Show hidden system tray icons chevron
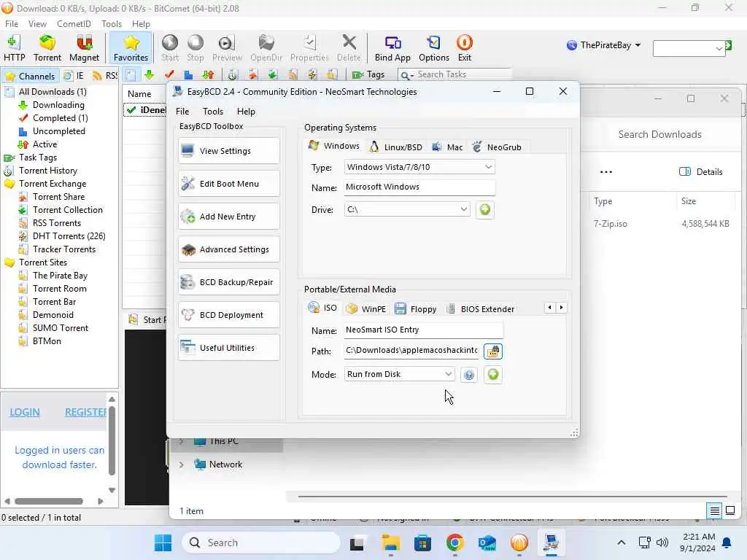The height and width of the screenshot is (560, 747). point(622,542)
